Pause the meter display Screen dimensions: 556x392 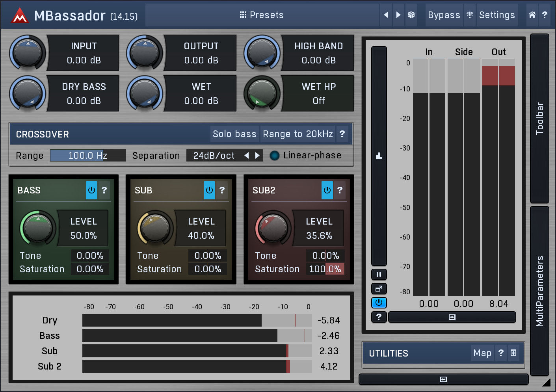pyautogui.click(x=379, y=274)
